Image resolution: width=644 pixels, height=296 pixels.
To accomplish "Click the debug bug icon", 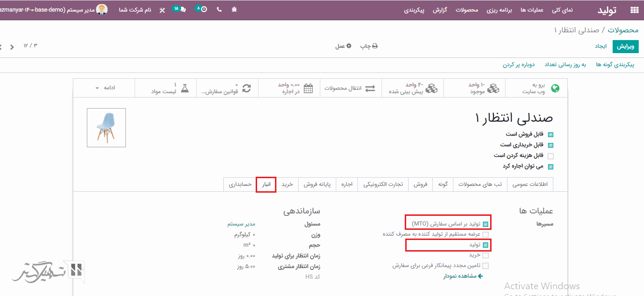I will coord(234,10).
